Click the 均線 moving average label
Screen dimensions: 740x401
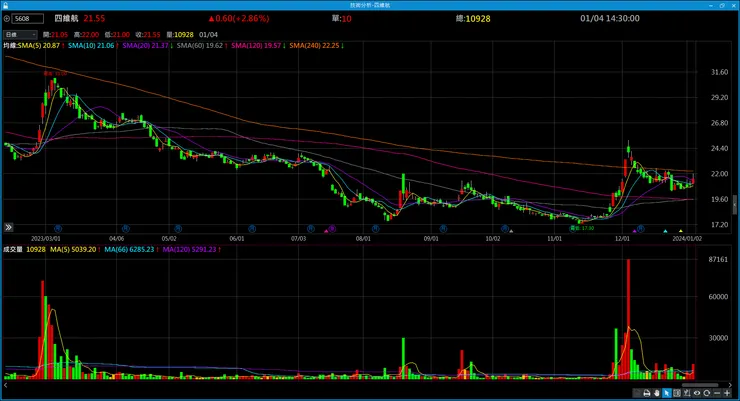10,46
